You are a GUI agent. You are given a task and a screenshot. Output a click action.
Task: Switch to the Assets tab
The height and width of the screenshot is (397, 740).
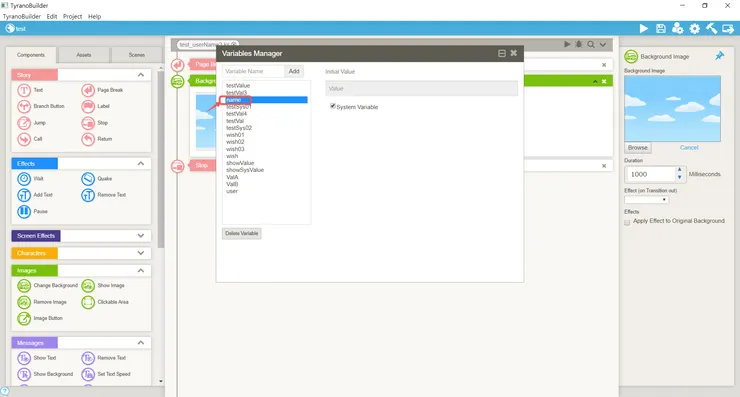click(x=84, y=55)
